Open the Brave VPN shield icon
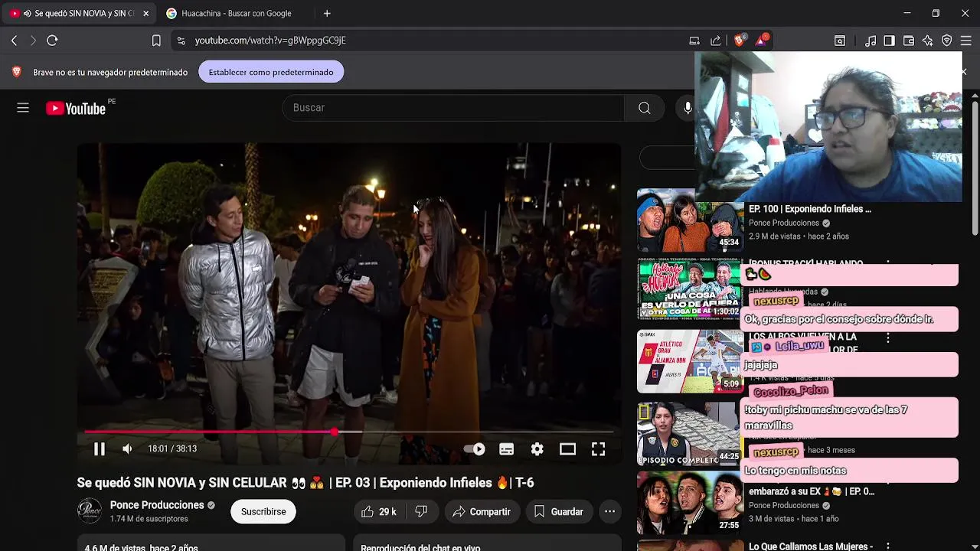Screen dimensions: 980x551 [947, 41]
